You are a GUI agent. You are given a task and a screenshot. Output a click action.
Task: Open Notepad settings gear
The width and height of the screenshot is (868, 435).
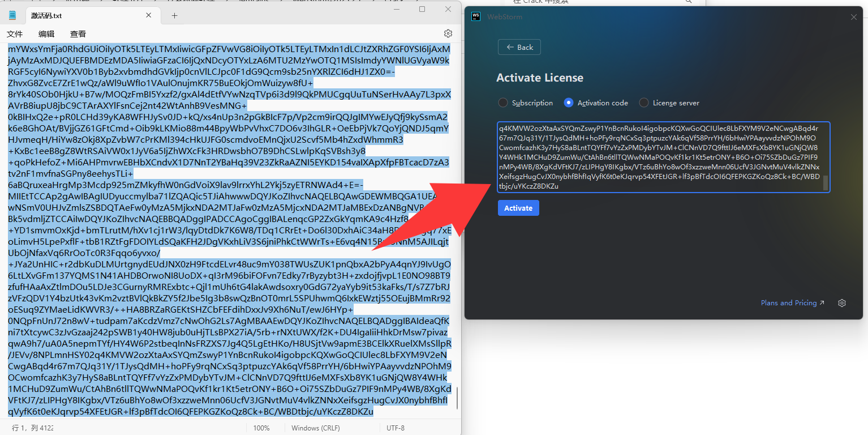tap(448, 33)
